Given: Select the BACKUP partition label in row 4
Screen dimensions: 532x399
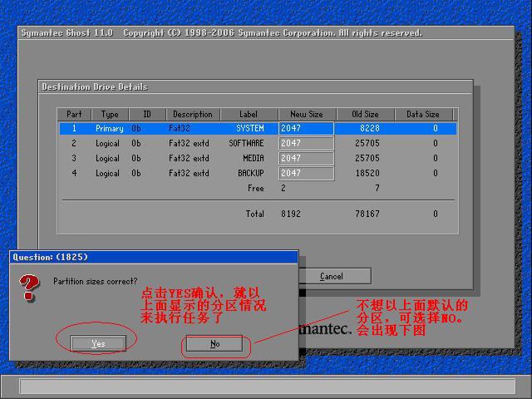Looking at the screenshot, I should tap(250, 174).
